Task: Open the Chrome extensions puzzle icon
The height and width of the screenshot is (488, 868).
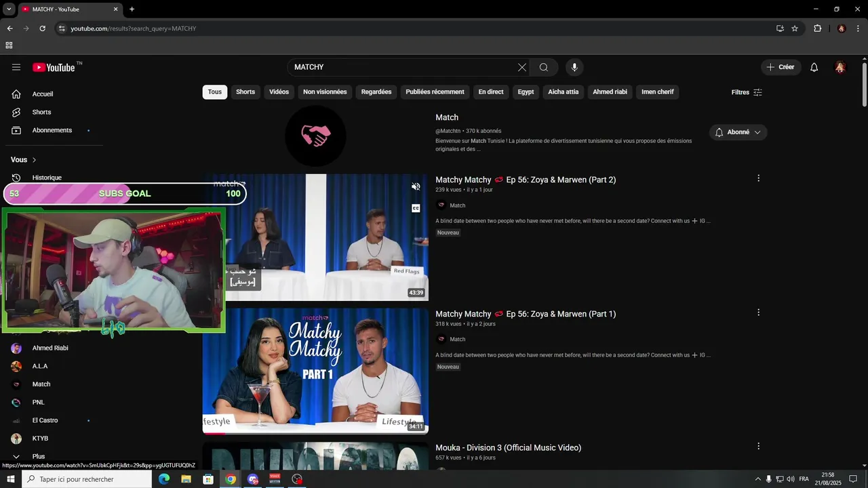Action: (817, 28)
